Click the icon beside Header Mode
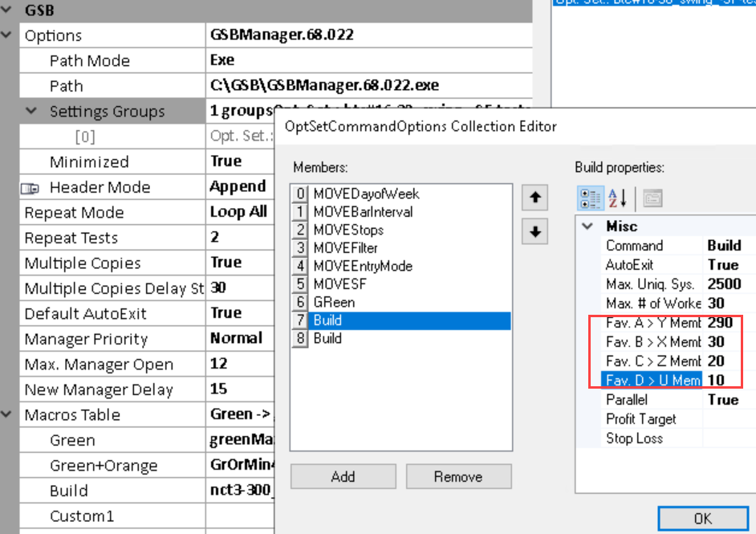 pyautogui.click(x=30, y=188)
